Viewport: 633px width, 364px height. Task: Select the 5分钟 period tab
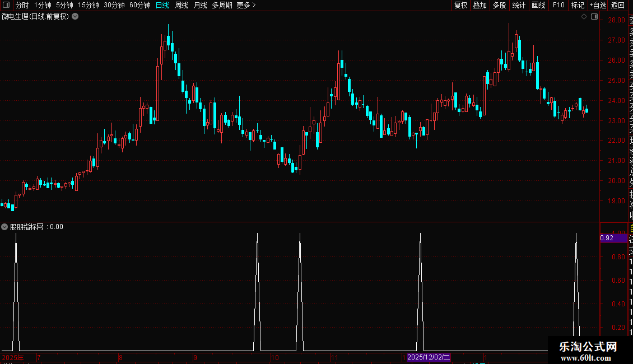pyautogui.click(x=64, y=5)
